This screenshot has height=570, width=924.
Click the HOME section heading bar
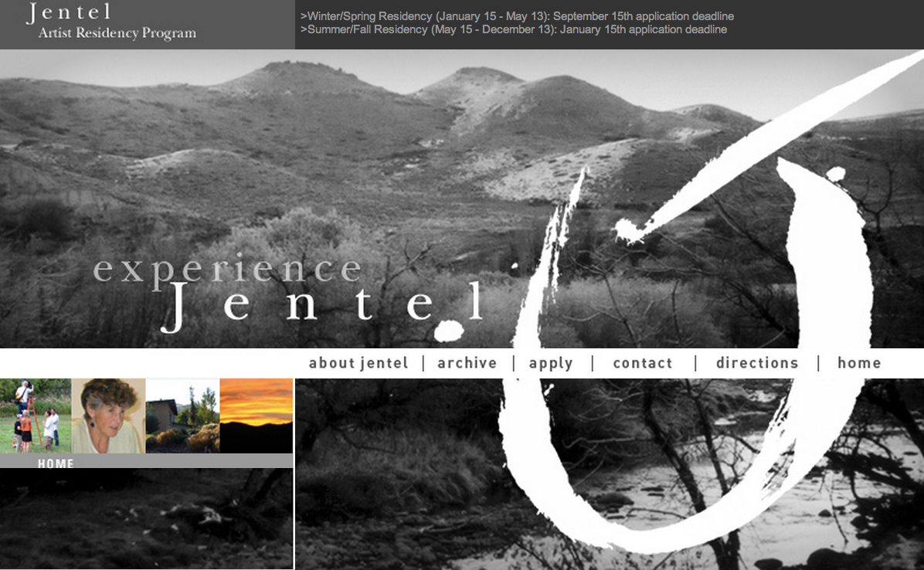(146, 462)
